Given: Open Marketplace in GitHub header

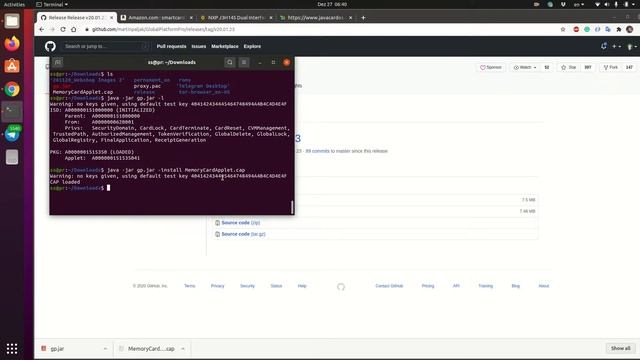Looking at the screenshot, I should point(225,47).
